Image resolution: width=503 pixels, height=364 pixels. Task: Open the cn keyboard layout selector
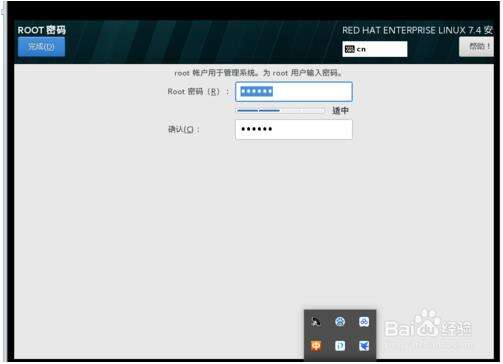click(x=375, y=49)
